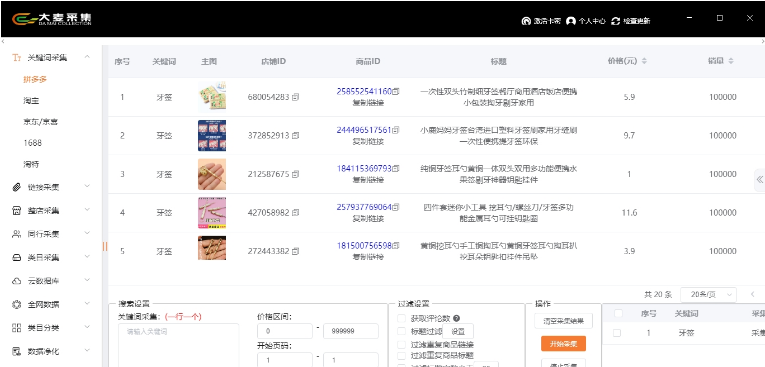Select 京东/京喜 in the sidebar

(x=40, y=122)
